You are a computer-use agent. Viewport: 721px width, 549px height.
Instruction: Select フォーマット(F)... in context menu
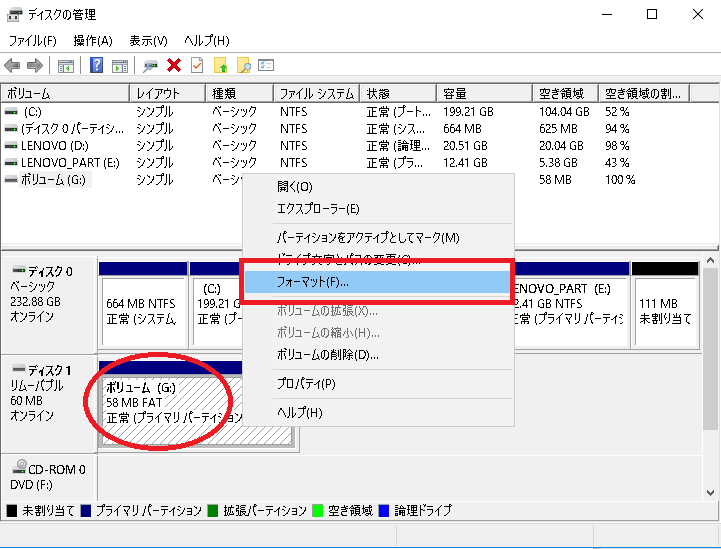point(378,281)
